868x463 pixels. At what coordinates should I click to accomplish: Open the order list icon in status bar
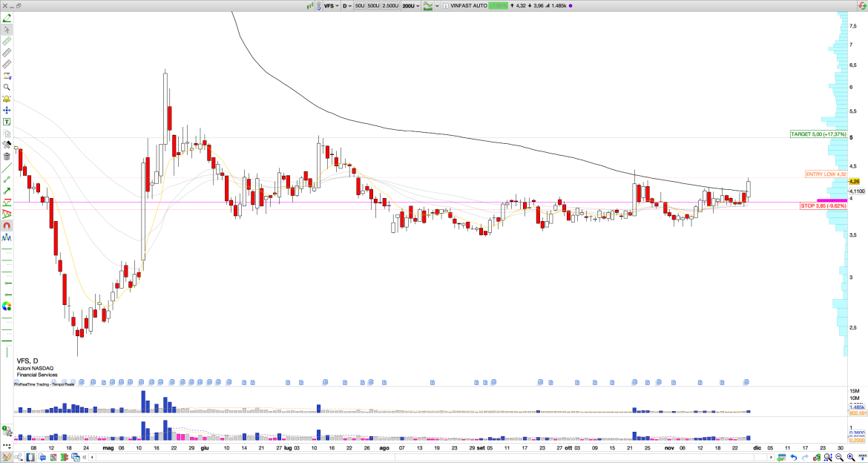tap(54, 458)
